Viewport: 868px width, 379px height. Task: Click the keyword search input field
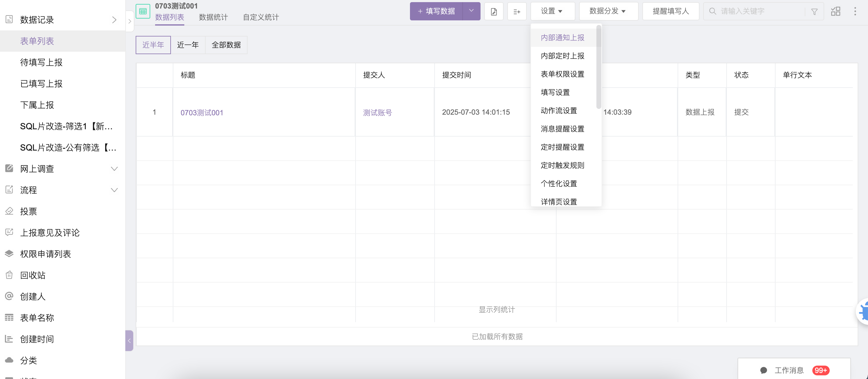tap(762, 11)
